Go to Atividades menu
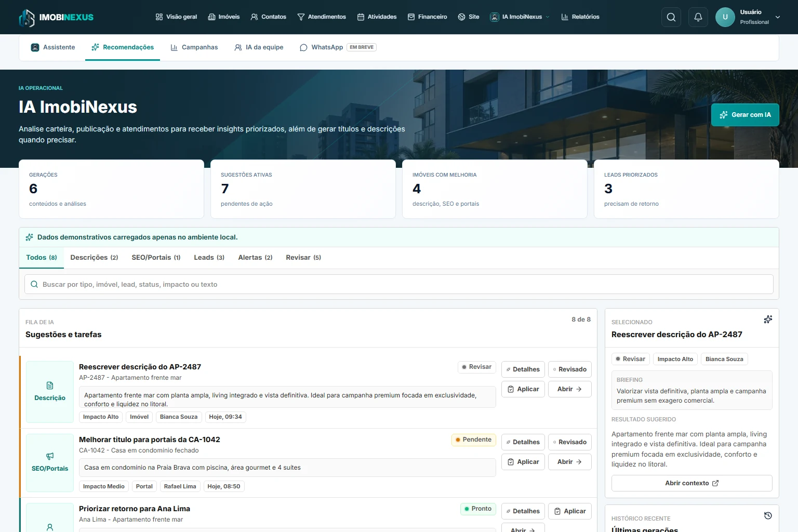 377,17
